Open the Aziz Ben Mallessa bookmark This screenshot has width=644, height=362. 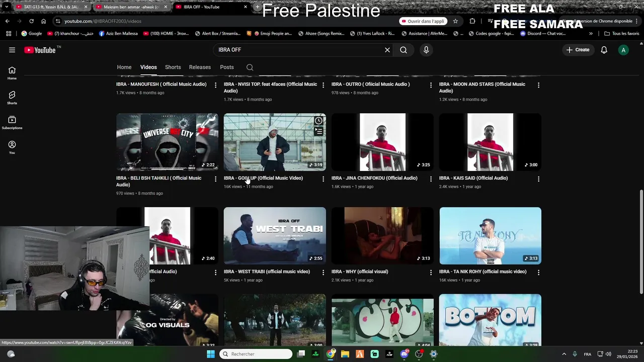118,34
